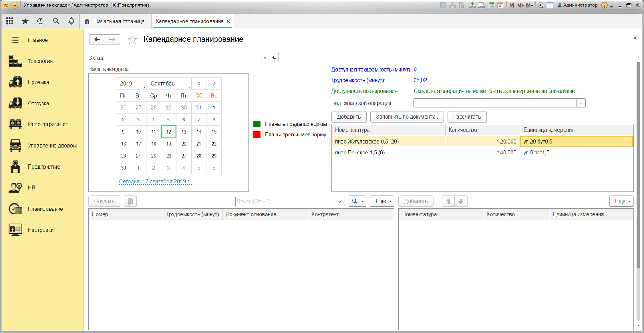Sort by Трудоемкость (минут) column header
The height and width of the screenshot is (333, 644).
pos(192,214)
